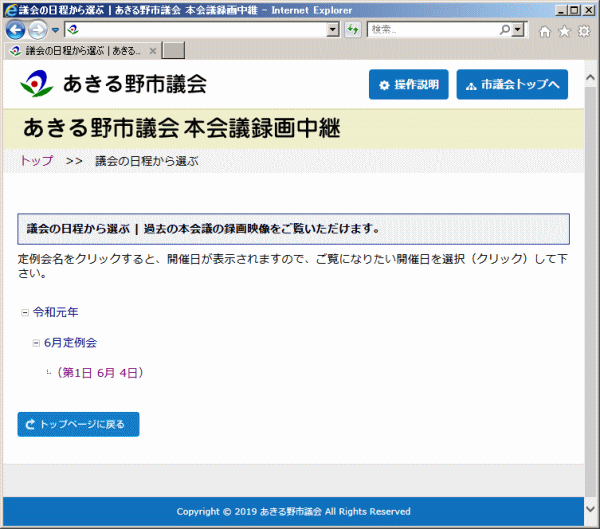The image size is (600, 529).
Task: Open browser Tools gear icon
Action: point(584,31)
